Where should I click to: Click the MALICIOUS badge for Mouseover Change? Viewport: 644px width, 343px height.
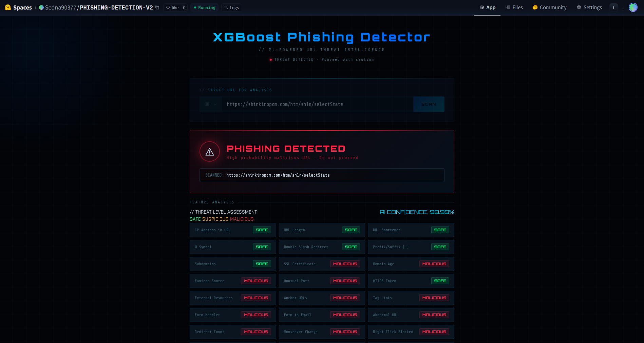[x=345, y=332]
